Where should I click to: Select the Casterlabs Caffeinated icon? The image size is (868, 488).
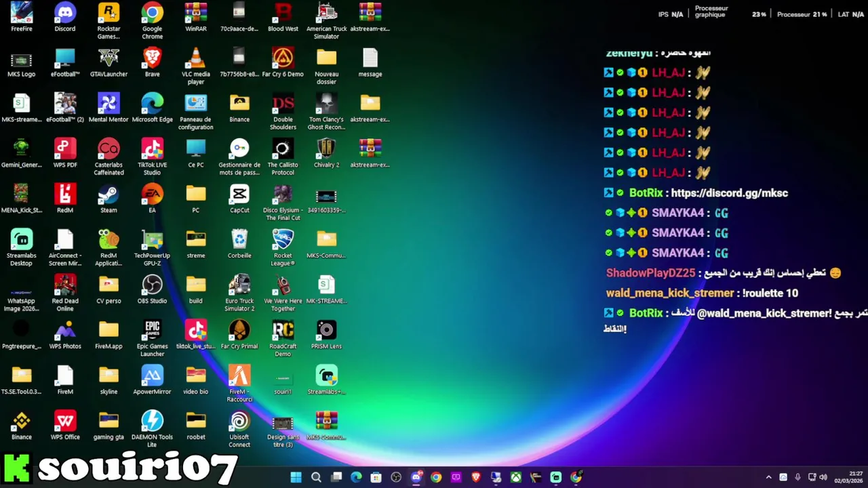click(x=108, y=157)
